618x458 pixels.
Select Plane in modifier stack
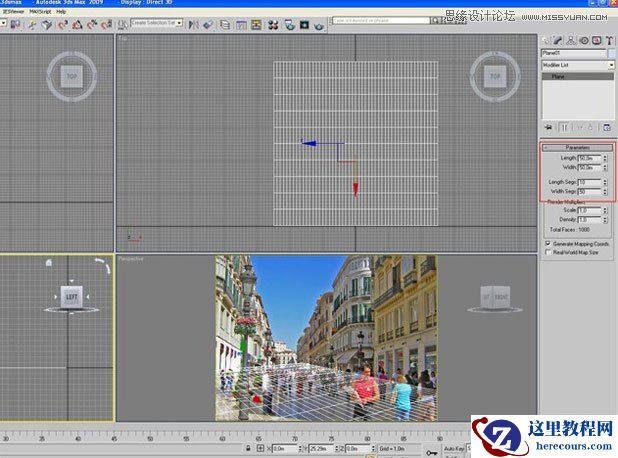pos(578,76)
